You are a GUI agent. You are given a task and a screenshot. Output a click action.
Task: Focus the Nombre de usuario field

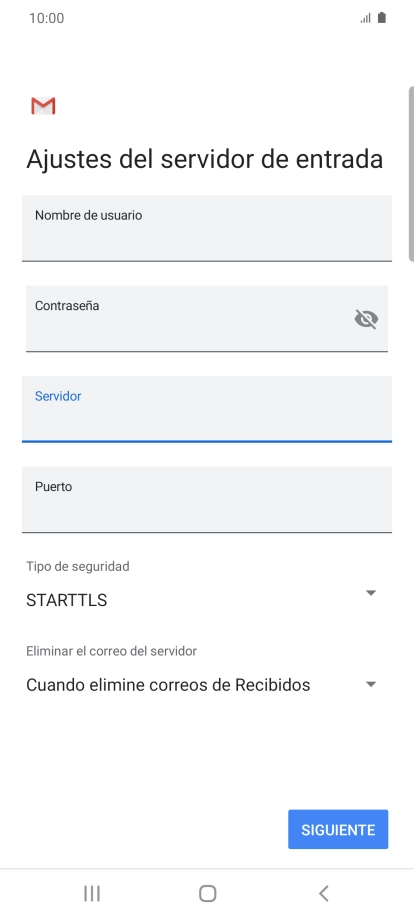pyautogui.click(x=207, y=228)
